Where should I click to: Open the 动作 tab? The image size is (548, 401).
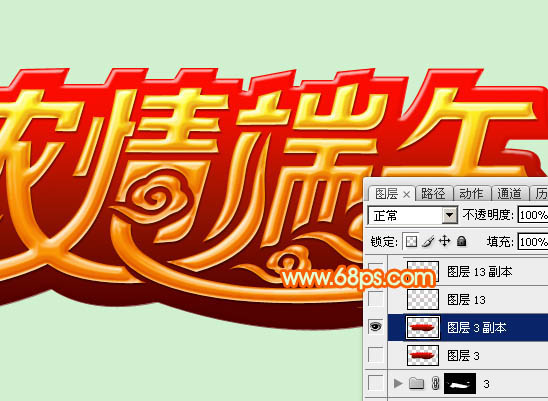click(x=471, y=194)
